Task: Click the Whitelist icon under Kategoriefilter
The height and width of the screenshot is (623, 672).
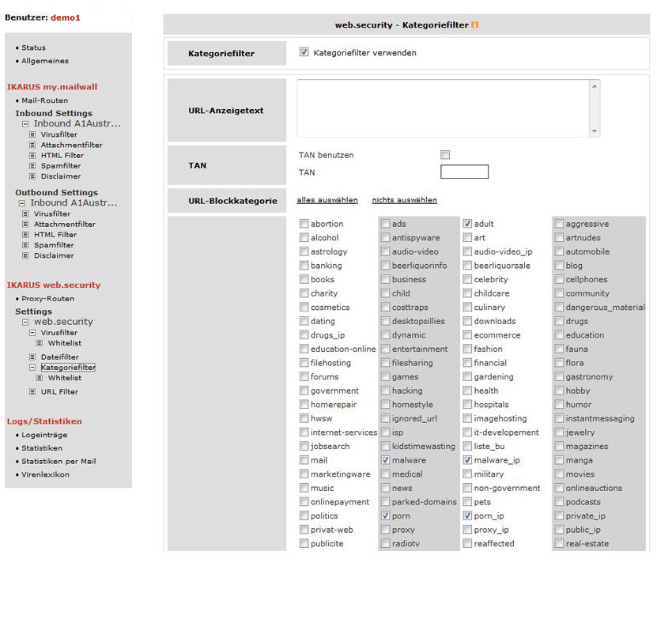Action: pos(40,379)
